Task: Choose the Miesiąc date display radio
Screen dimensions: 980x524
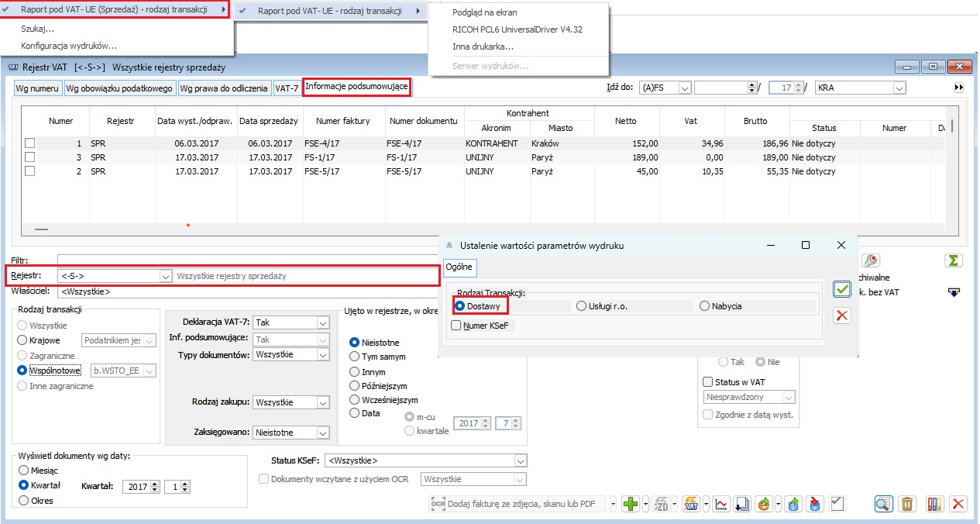Action: [22, 471]
